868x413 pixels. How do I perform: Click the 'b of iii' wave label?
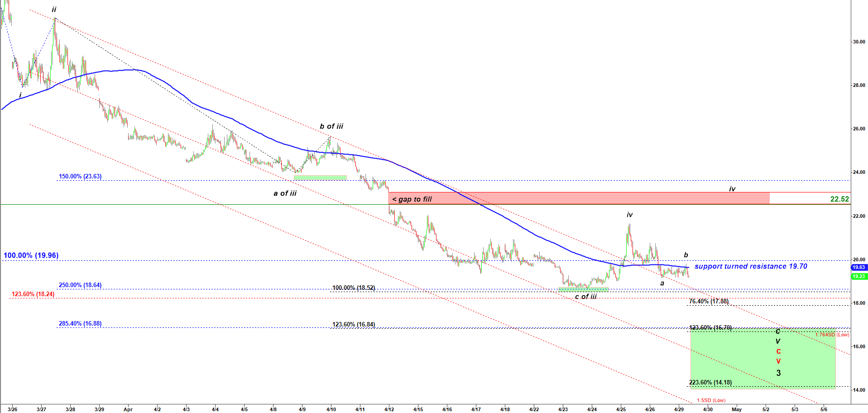pyautogui.click(x=331, y=126)
